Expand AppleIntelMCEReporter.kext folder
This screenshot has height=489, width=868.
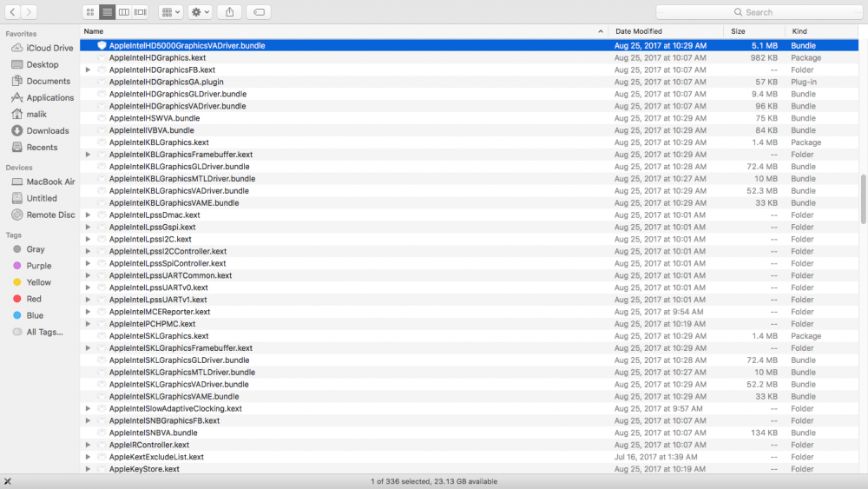88,312
